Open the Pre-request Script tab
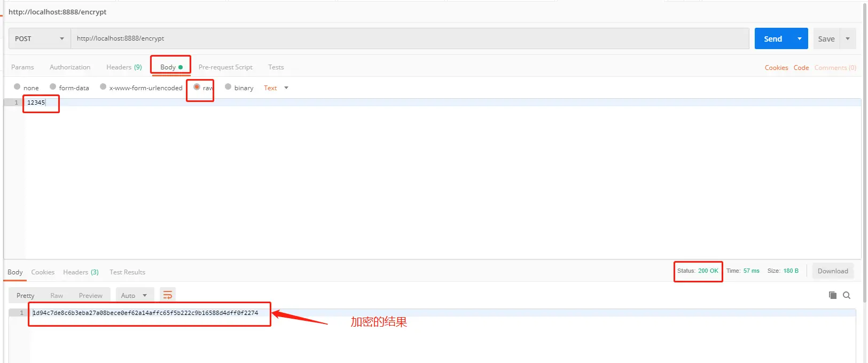The height and width of the screenshot is (363, 868). coord(225,67)
